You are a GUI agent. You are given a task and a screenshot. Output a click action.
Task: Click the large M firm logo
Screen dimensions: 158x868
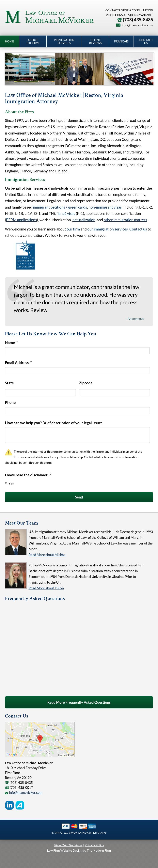13,17
